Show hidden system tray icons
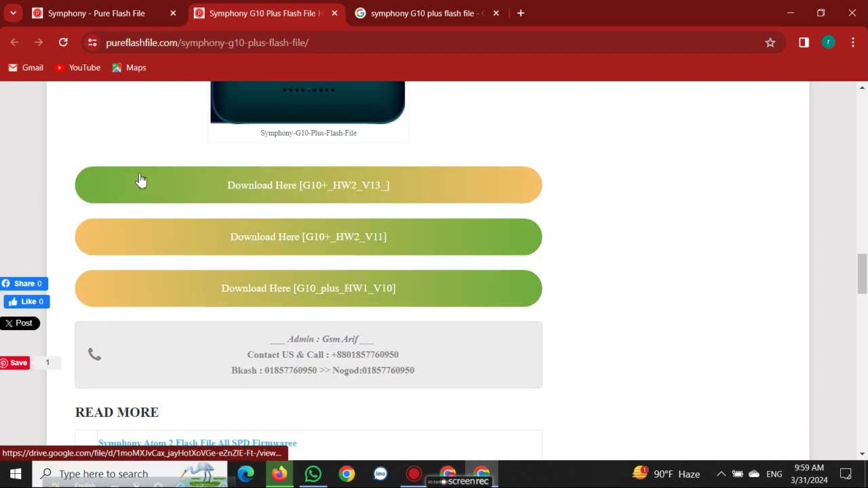Screen dimensions: 868x488 tap(721, 474)
